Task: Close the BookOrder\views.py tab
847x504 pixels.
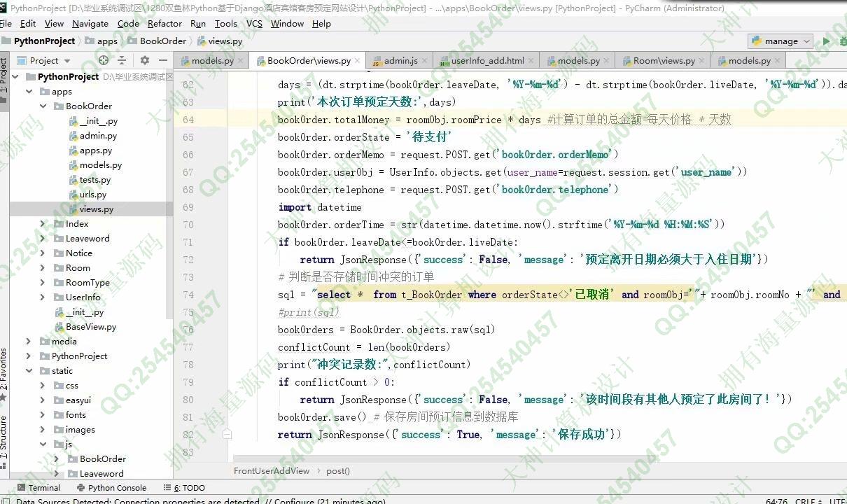Action: click(358, 60)
